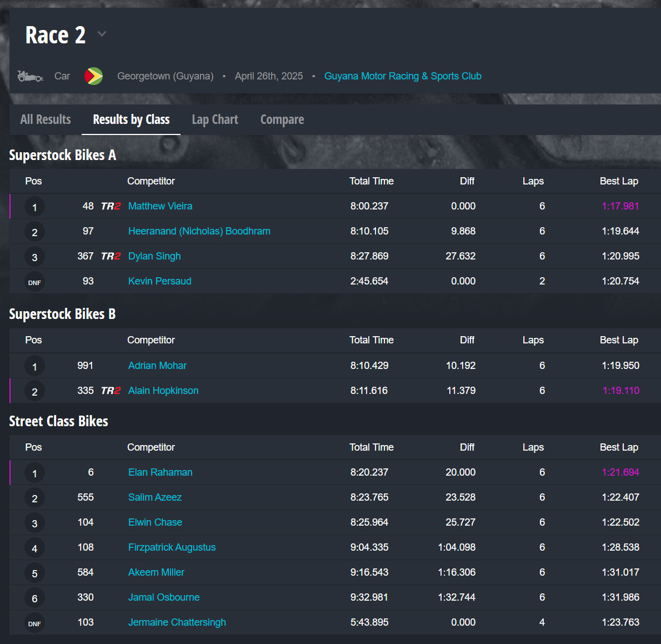Viewport: 661px width, 644px height.
Task: Open Guyana Motor Racing & Sports Club link
Action: (x=403, y=76)
